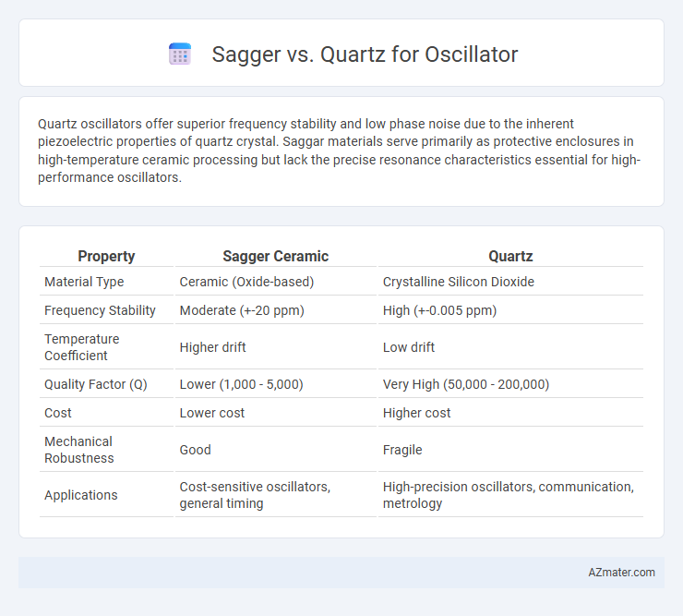Click the 'Property' column header
This screenshot has width=683, height=616.
(x=106, y=256)
